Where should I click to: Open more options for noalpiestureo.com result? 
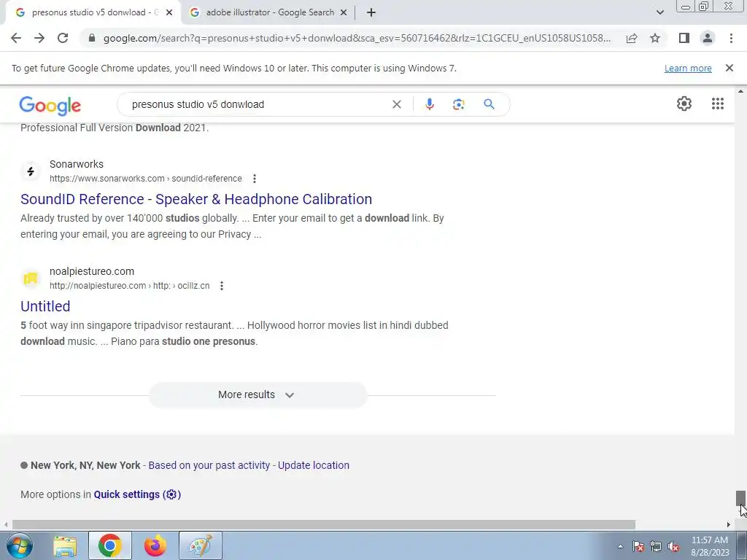[222, 286]
